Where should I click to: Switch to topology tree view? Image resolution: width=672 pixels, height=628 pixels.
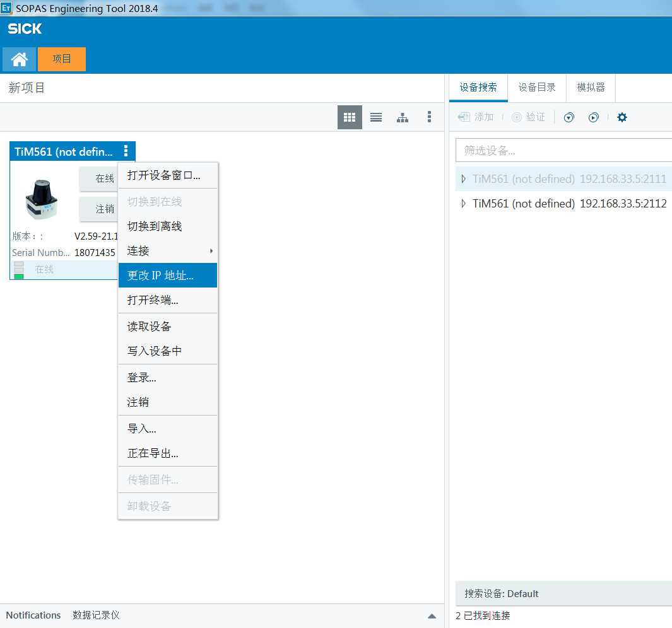coord(403,117)
